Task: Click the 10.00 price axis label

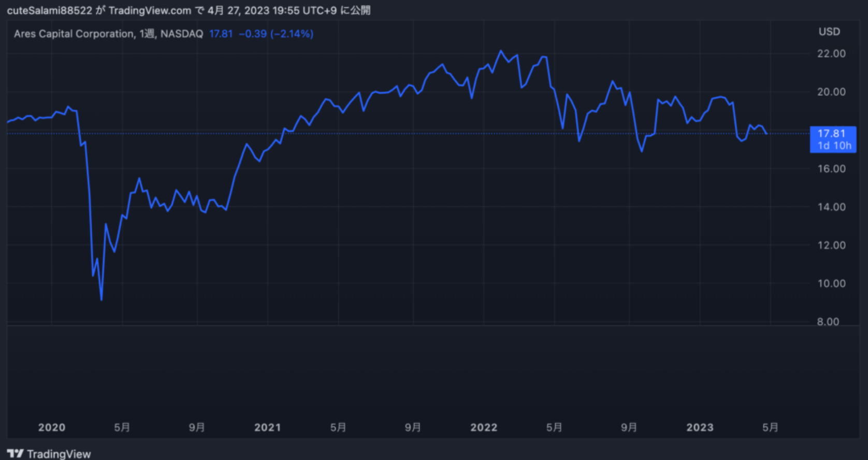Action: coord(831,283)
